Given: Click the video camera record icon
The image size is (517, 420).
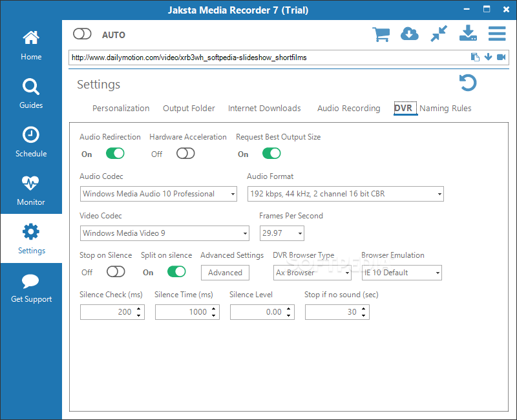Looking at the screenshot, I should [x=501, y=57].
